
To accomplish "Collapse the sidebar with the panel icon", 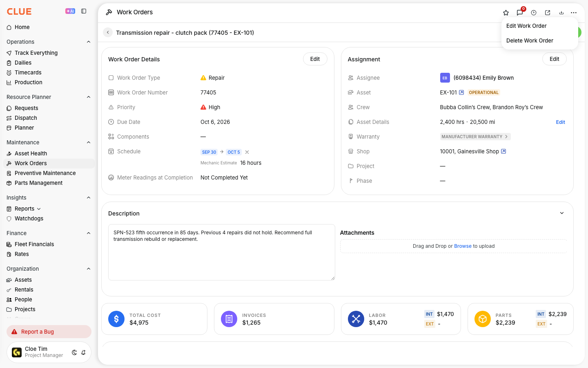I will 84,11.
